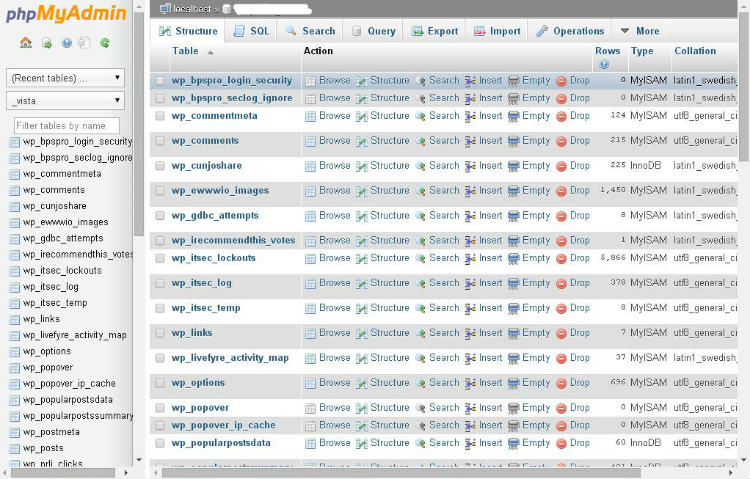Click the Collation column header
The image size is (750, 479).
[x=695, y=51]
